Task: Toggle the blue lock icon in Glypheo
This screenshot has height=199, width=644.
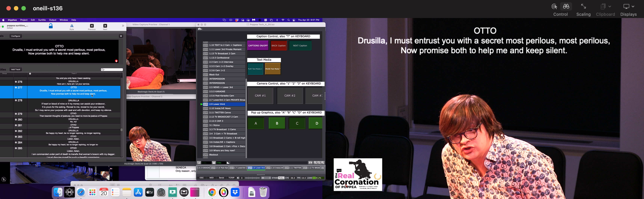Action: click(x=51, y=26)
